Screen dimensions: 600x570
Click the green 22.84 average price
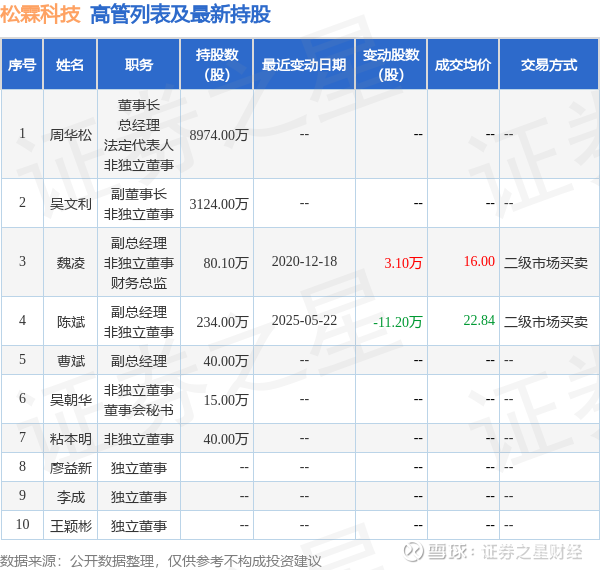(479, 321)
